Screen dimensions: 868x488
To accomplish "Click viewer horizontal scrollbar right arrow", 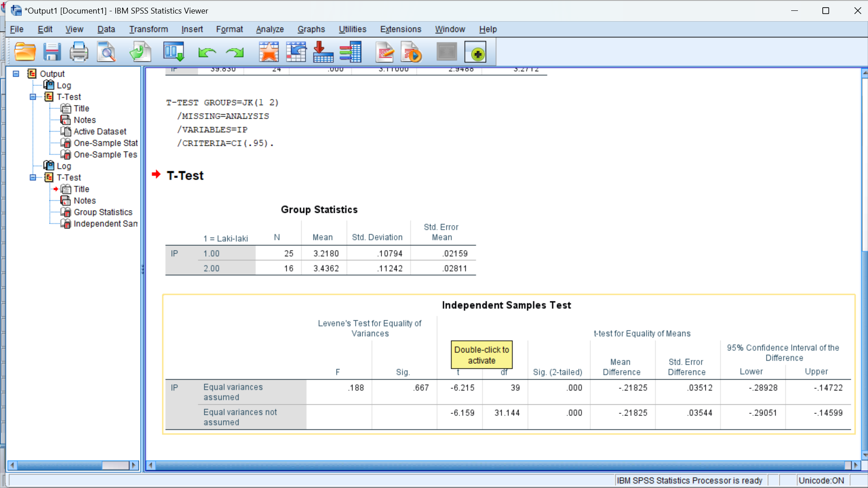I will [x=855, y=465].
